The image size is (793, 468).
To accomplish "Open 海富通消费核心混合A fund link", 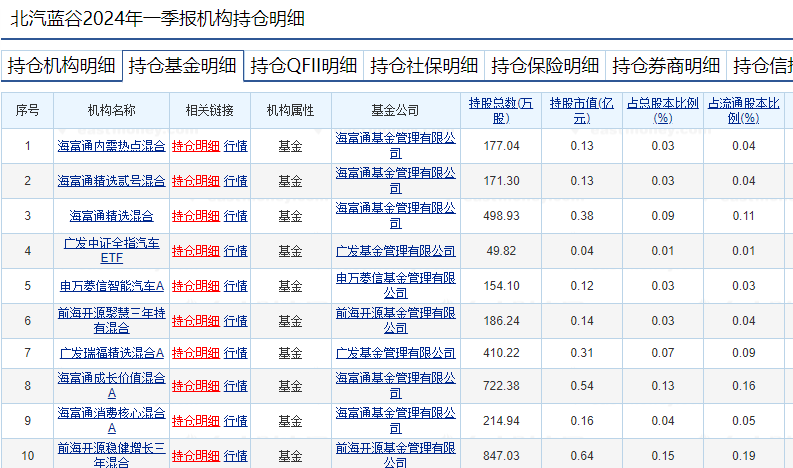I will 111,420.
